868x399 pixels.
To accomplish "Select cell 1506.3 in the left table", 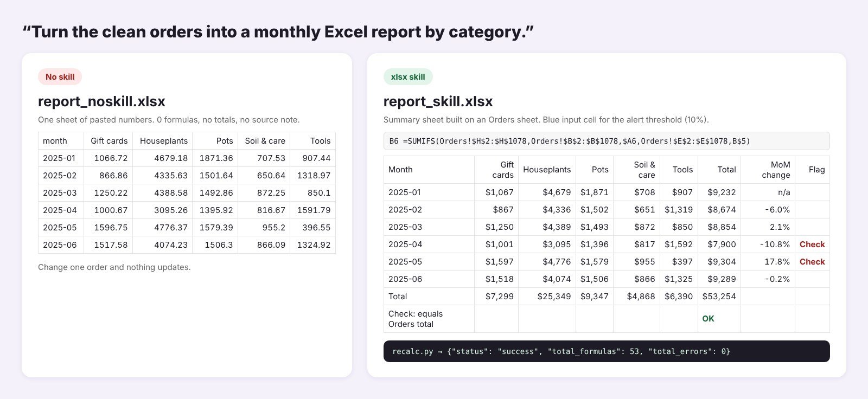I will (x=215, y=245).
